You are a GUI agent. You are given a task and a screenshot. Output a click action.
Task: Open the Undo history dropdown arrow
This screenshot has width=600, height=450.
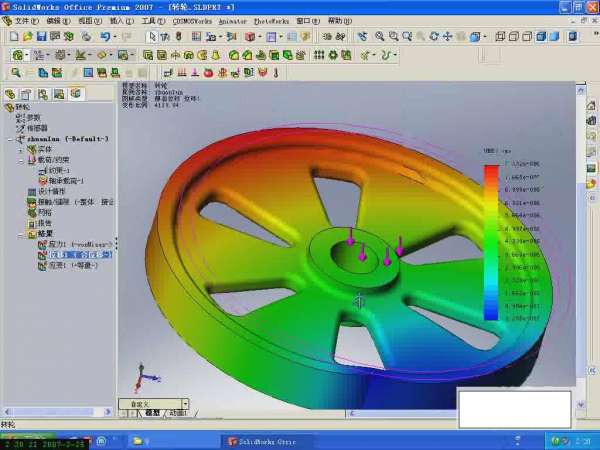pyautogui.click(x=114, y=37)
